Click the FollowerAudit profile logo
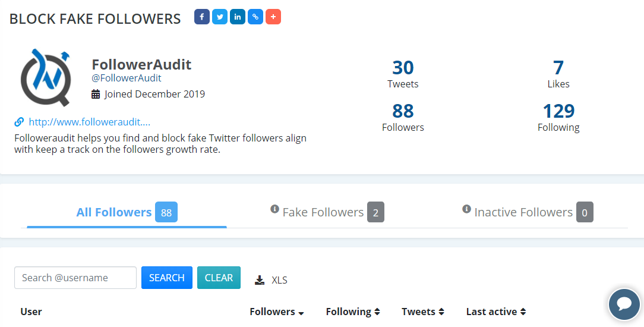 pos(46,77)
